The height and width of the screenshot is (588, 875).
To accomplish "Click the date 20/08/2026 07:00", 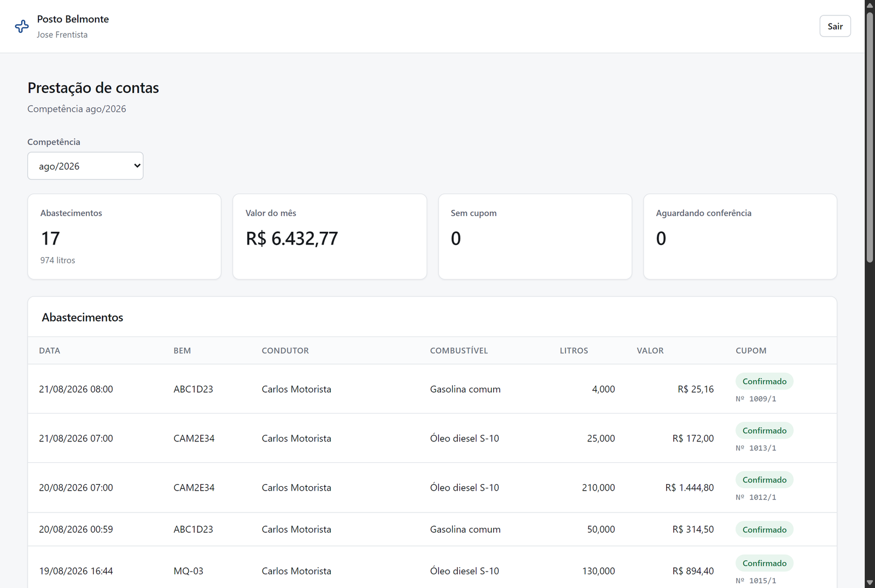I will click(x=76, y=487).
